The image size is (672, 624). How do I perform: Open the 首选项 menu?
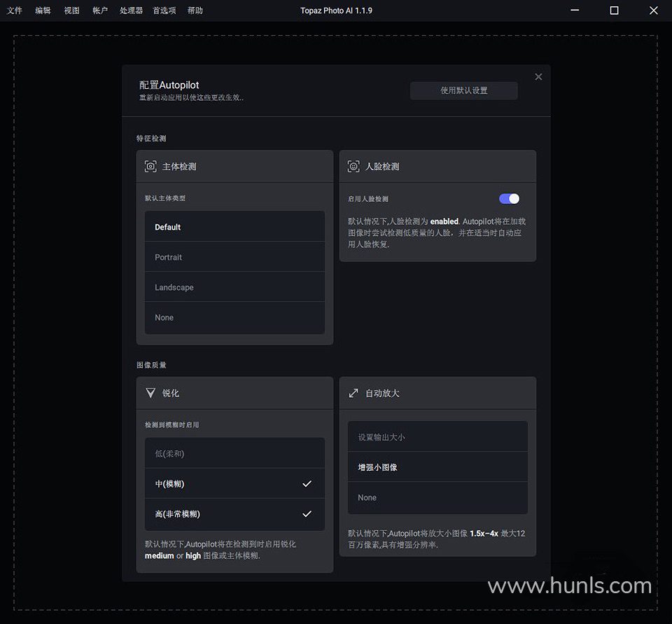[x=164, y=11]
